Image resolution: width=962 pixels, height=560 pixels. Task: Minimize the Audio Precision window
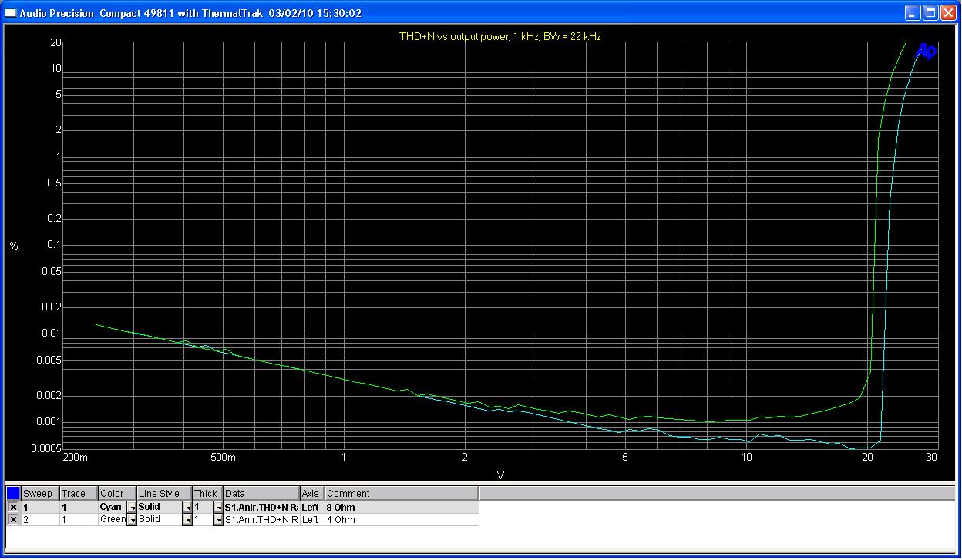913,13
